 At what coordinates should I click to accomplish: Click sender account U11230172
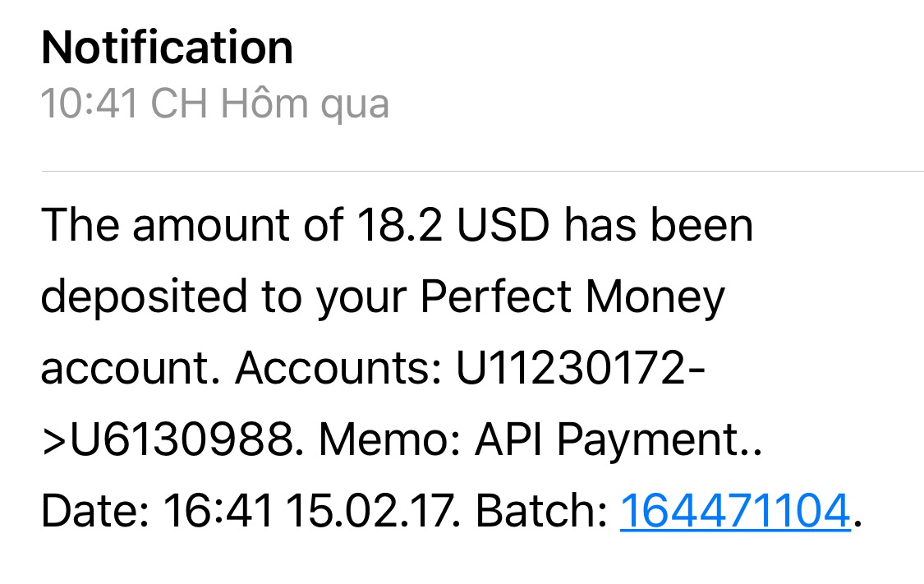point(568,370)
